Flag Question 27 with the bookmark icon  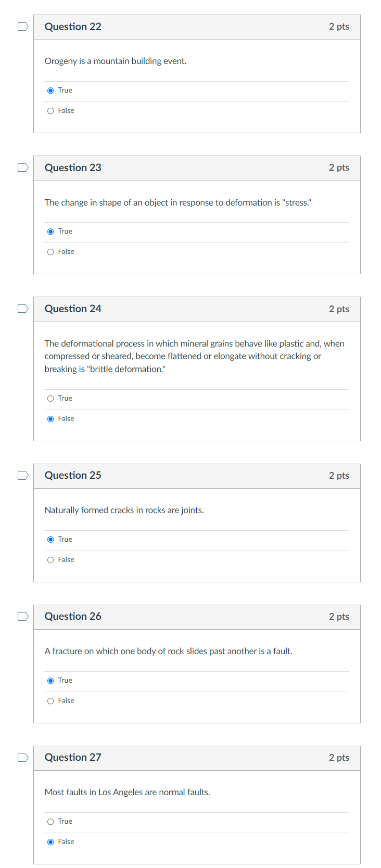23,757
